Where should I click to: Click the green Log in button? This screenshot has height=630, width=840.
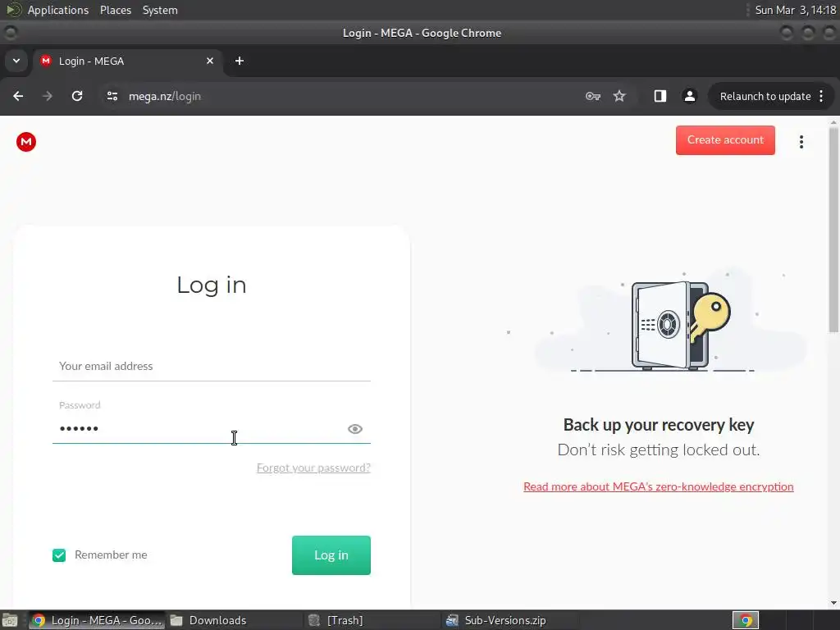pos(331,555)
